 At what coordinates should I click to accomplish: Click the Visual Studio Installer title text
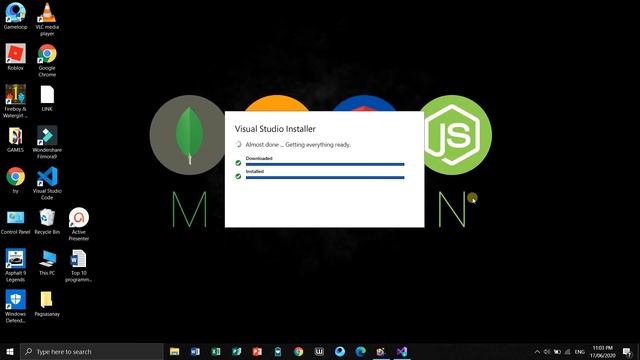coord(275,129)
